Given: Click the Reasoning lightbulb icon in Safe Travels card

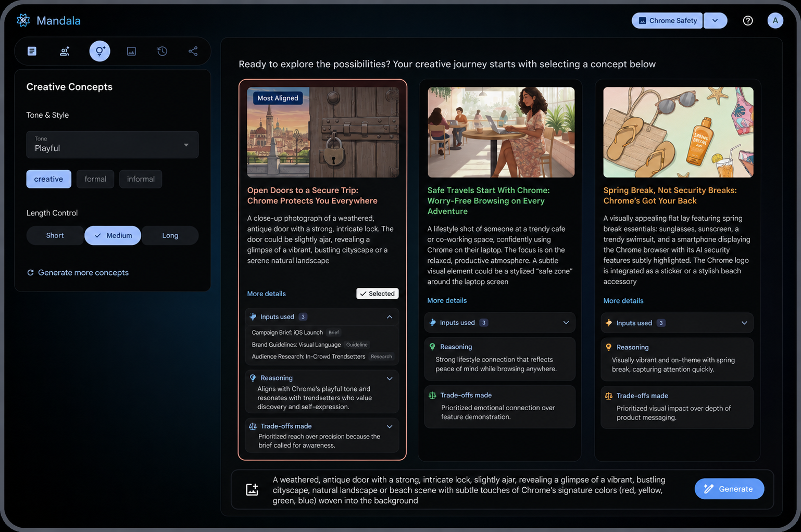Looking at the screenshot, I should coord(432,347).
